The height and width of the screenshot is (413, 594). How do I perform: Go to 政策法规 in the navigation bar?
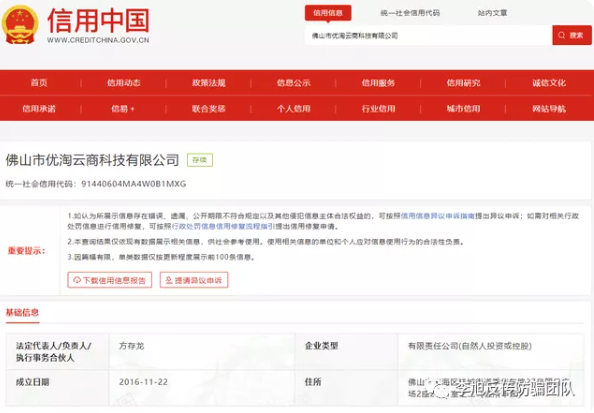pyautogui.click(x=208, y=83)
